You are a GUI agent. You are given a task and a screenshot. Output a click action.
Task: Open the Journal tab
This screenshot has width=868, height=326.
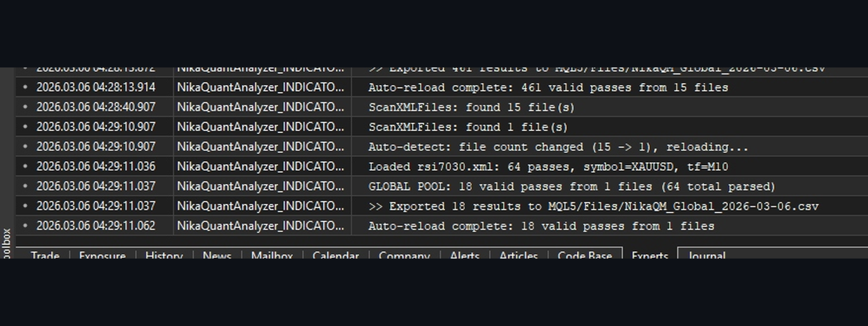707,255
